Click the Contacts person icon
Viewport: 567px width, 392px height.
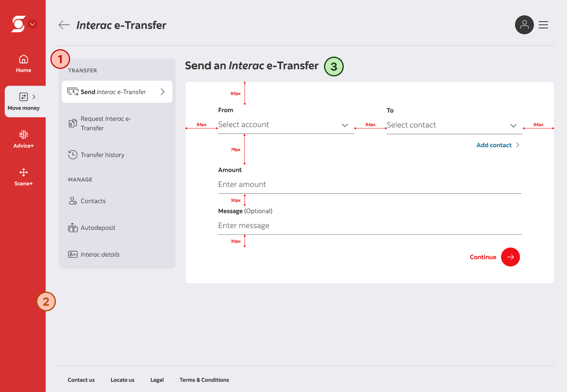tap(73, 201)
